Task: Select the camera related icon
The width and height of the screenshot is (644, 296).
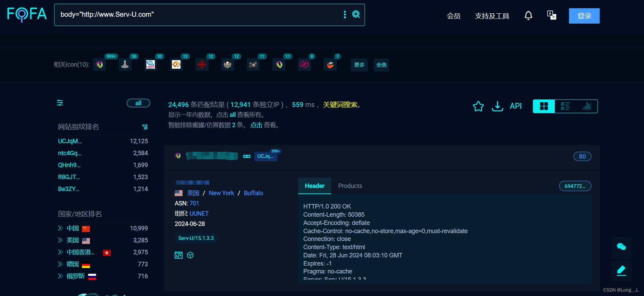Action: [253, 64]
